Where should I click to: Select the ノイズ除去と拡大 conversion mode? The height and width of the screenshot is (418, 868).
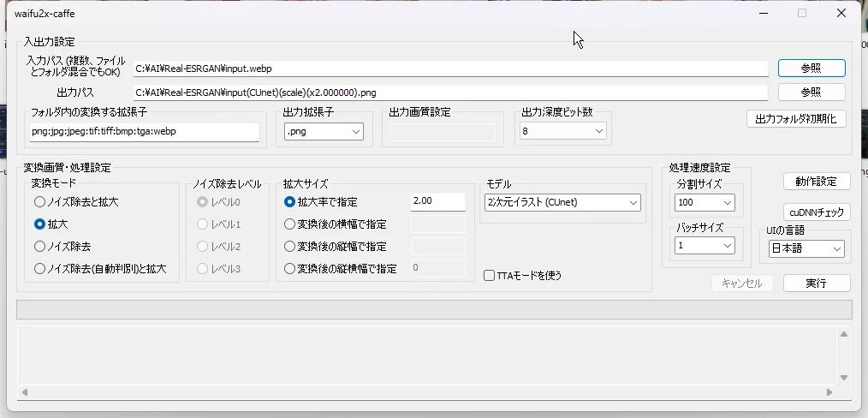click(x=39, y=202)
